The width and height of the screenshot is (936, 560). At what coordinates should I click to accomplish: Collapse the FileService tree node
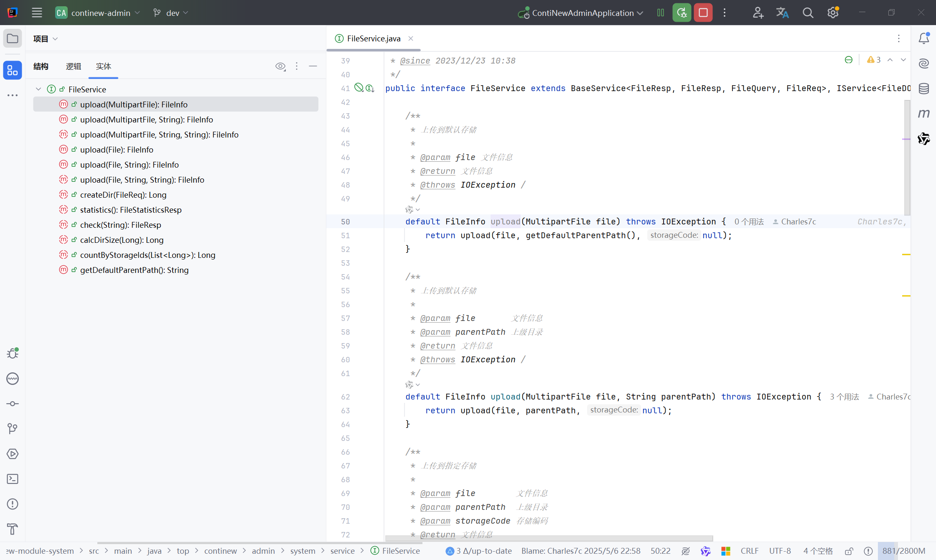(x=38, y=89)
